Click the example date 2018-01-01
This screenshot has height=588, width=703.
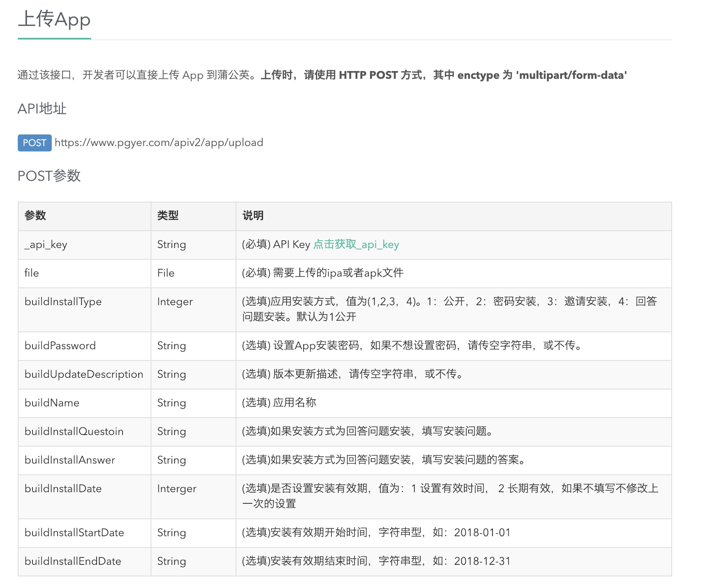click(482, 533)
